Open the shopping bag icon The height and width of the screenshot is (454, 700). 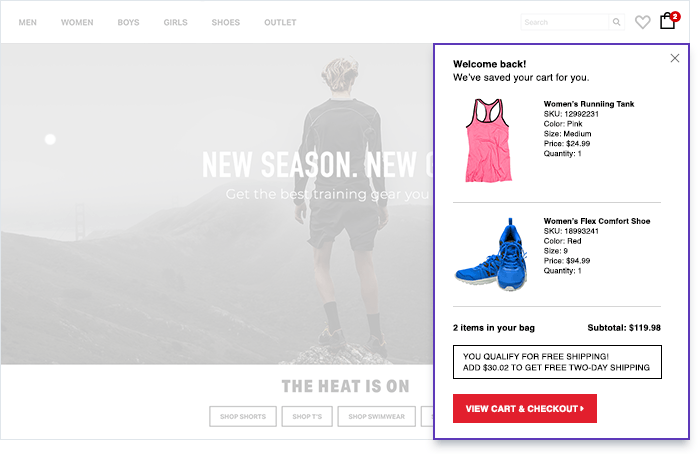[667, 21]
